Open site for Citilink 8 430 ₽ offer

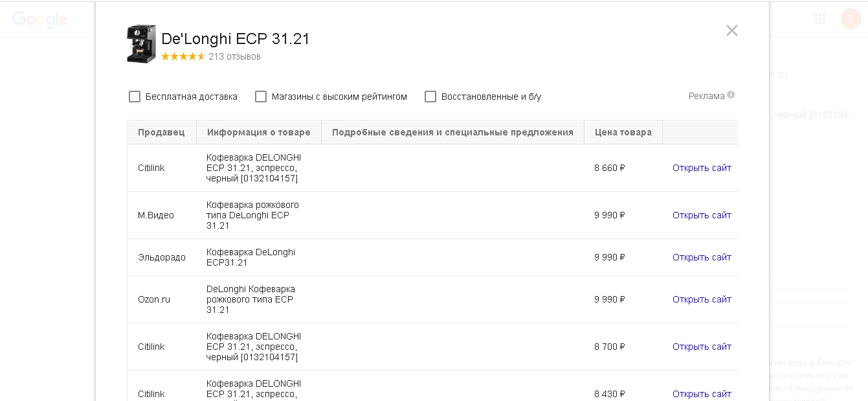point(702,394)
